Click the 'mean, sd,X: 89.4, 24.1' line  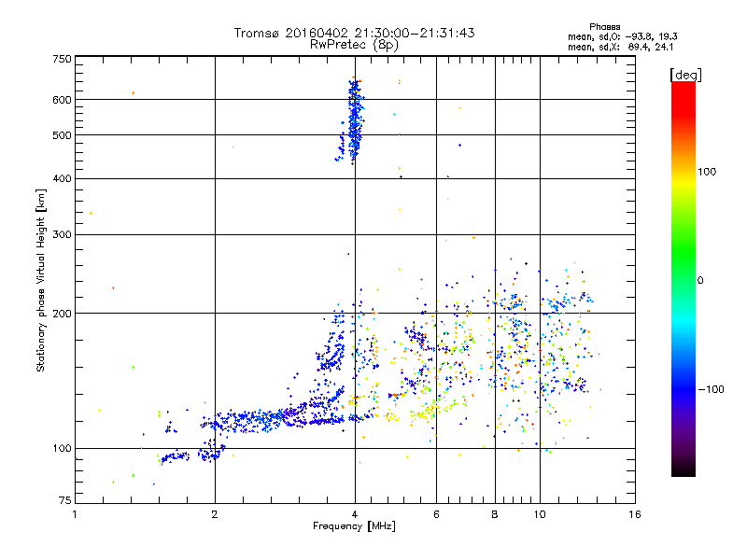click(620, 48)
